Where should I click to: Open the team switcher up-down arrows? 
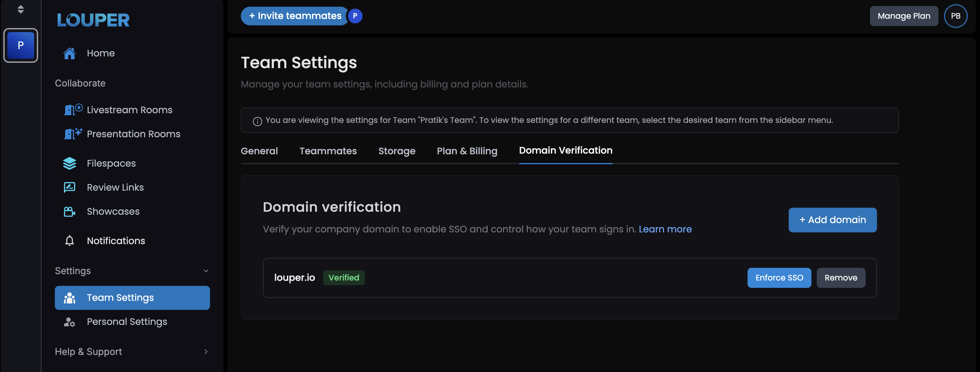[20, 9]
